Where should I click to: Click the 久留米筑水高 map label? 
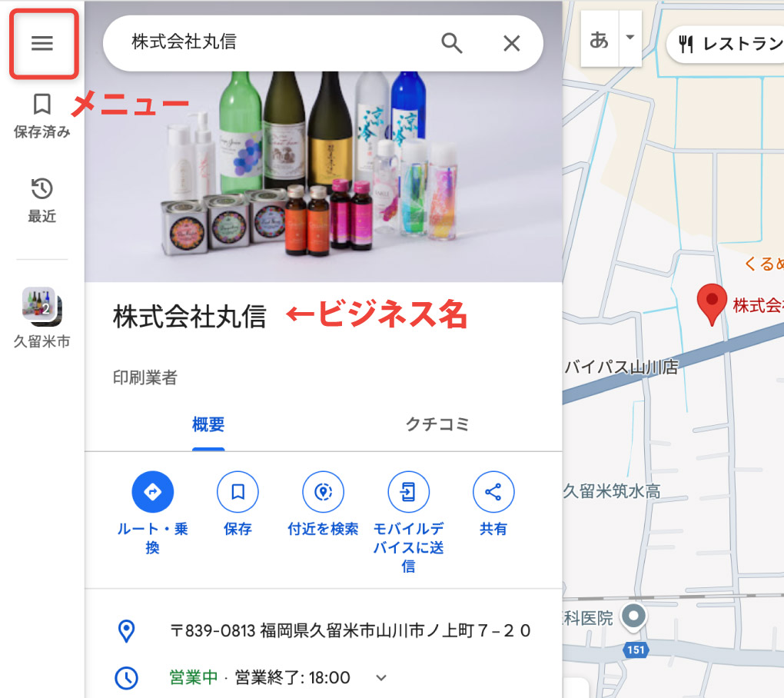(x=612, y=491)
